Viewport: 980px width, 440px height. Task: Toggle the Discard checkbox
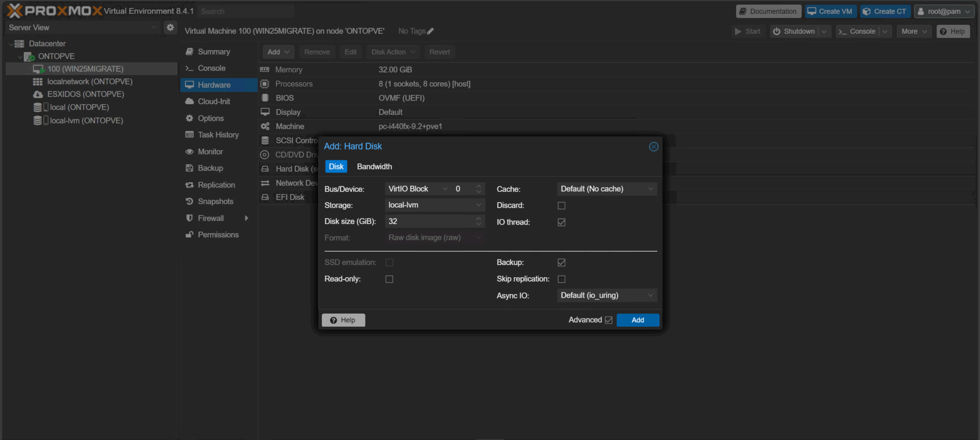pyautogui.click(x=561, y=206)
